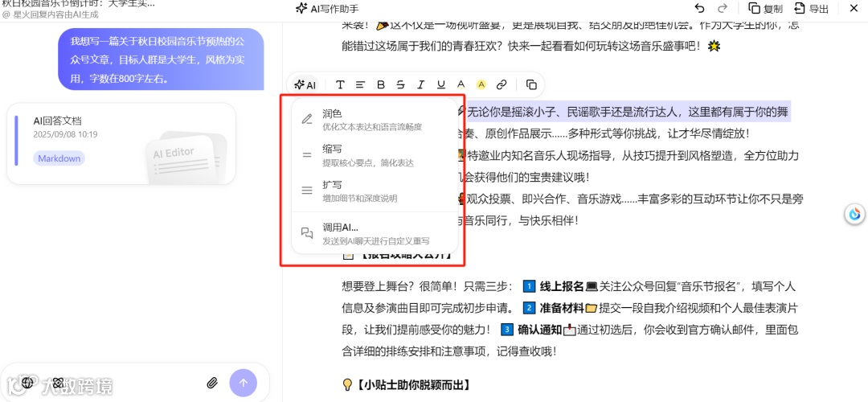The image size is (868, 402).
Task: Open the text alignment tool
Action: coord(360,84)
